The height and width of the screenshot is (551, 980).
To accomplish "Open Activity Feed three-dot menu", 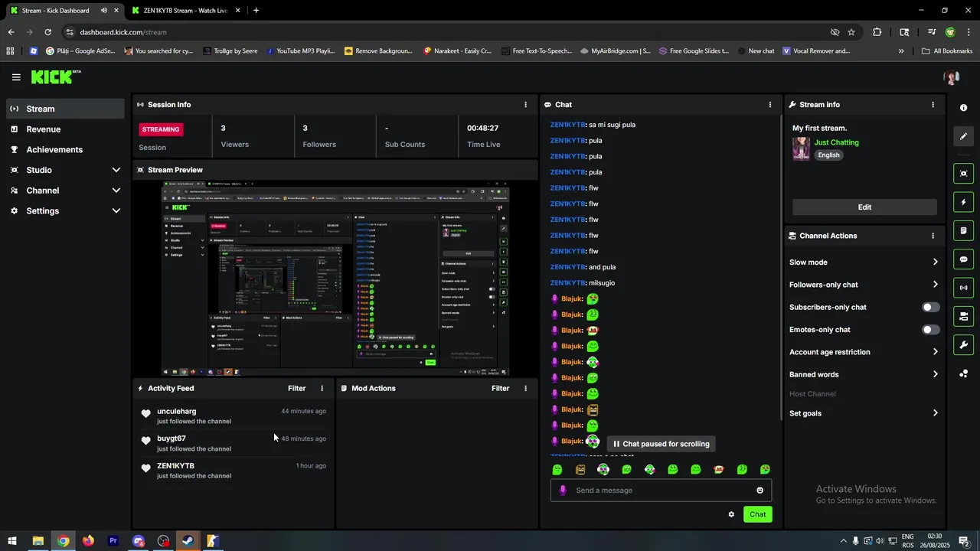I will [x=322, y=389].
